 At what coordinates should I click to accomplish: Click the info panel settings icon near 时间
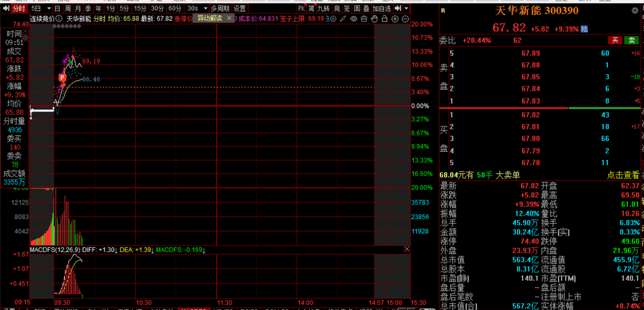click(25, 38)
